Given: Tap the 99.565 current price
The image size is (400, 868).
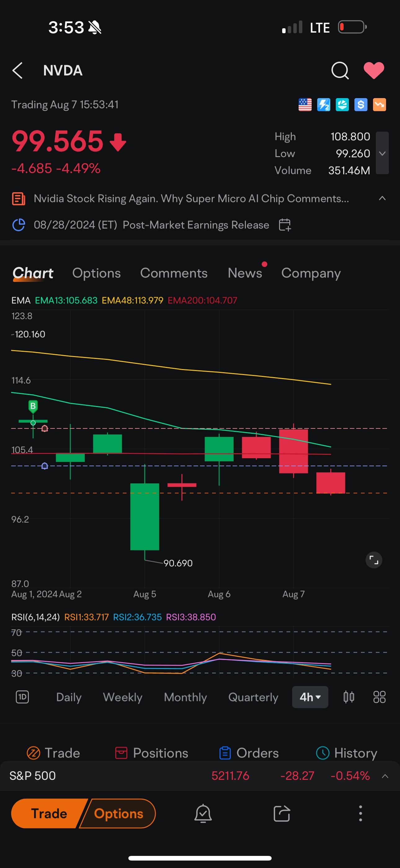Looking at the screenshot, I should (57, 141).
